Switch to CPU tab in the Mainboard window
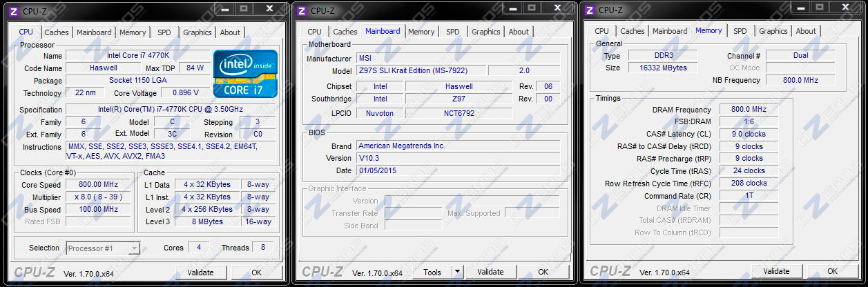868x287 pixels. pos(314,32)
